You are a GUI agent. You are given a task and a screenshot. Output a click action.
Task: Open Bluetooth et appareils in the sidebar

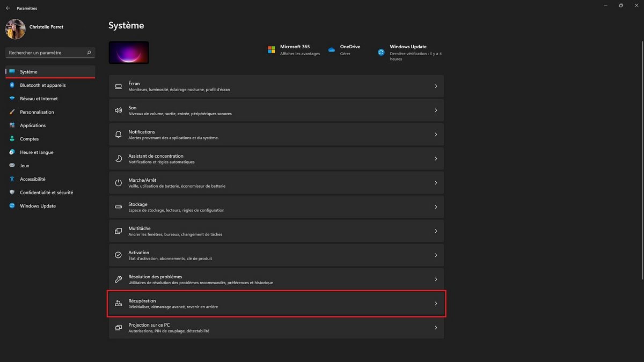(x=50, y=85)
